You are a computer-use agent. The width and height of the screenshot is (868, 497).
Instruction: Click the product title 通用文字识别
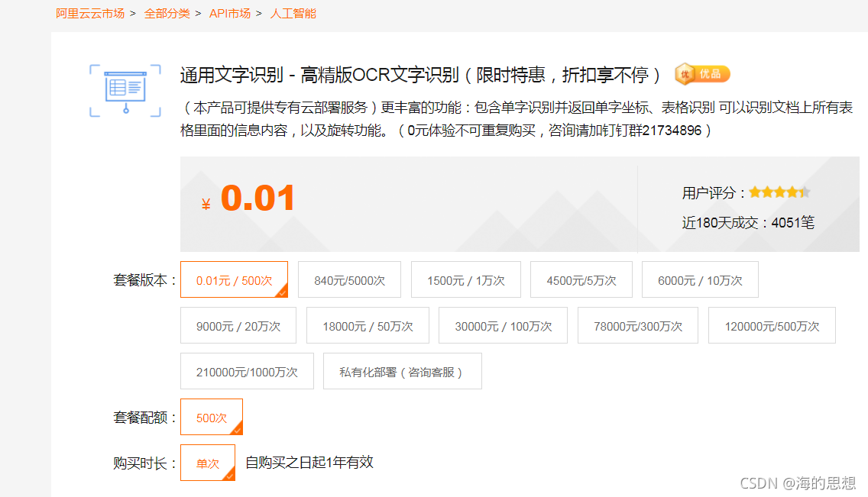pyautogui.click(x=420, y=75)
